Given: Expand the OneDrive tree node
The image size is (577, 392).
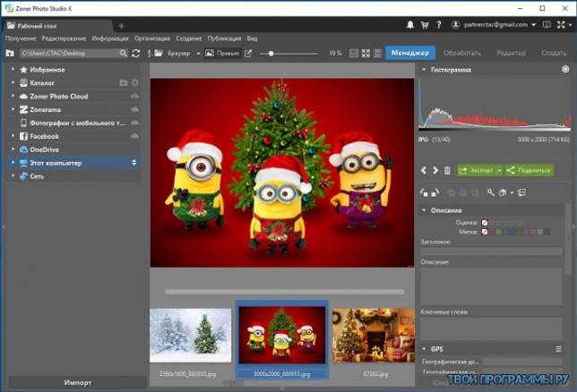Looking at the screenshot, I should click(13, 149).
